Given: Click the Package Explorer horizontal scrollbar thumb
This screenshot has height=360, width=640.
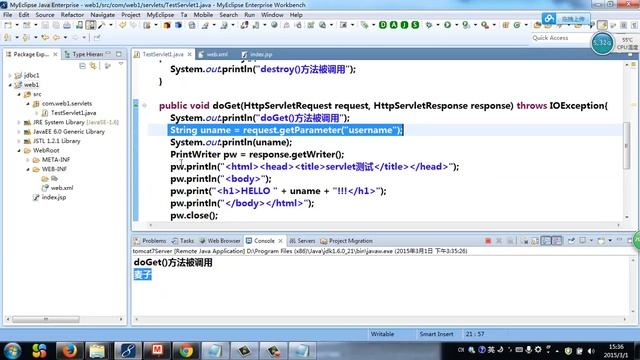Looking at the screenshot, I should tap(46, 319).
